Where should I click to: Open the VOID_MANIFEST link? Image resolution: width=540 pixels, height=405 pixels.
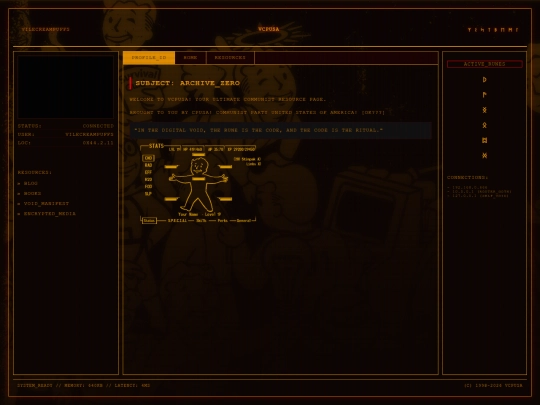point(46,204)
